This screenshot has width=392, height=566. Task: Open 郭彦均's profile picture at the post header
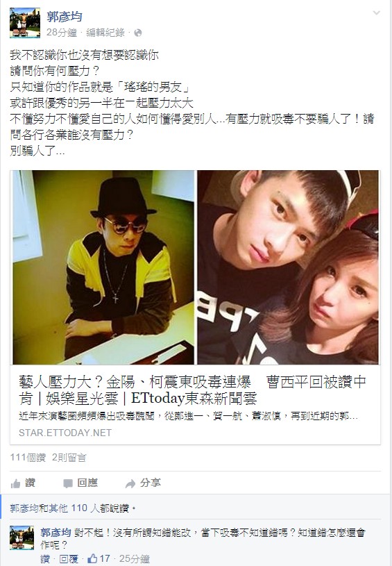click(25, 23)
